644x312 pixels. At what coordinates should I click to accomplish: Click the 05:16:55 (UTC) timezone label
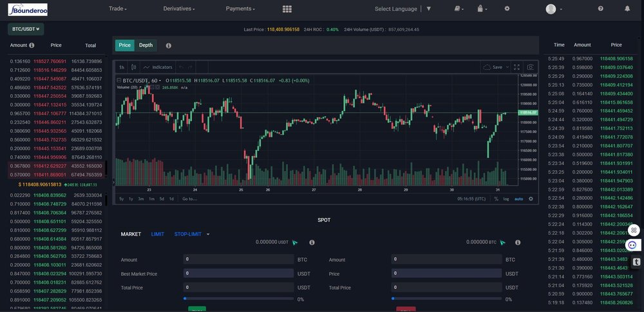point(471,199)
